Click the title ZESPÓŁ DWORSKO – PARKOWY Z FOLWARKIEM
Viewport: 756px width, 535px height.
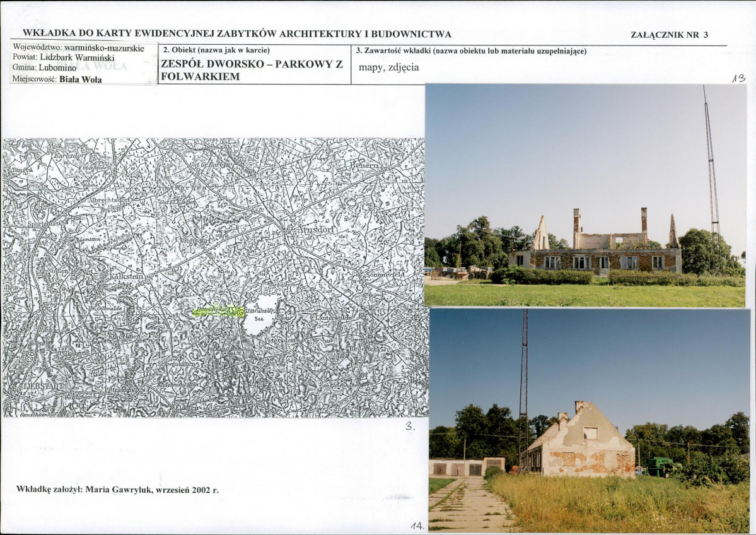click(x=252, y=70)
